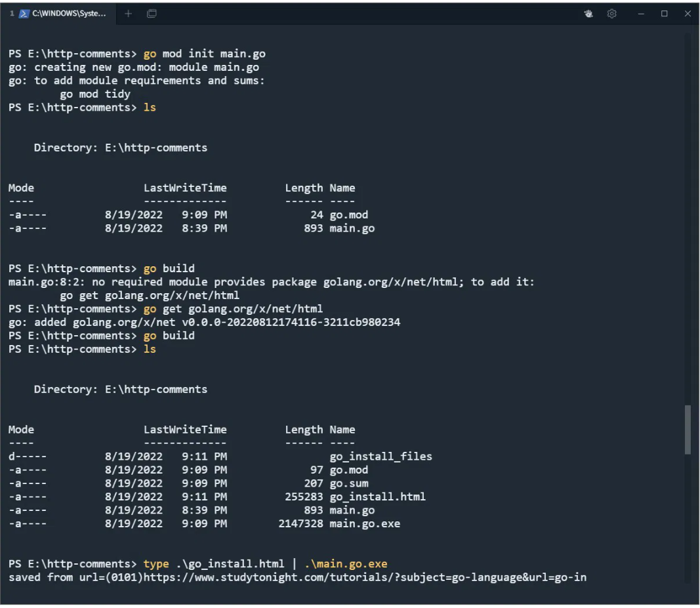Click the studytonight.com URL in output

coord(364,577)
